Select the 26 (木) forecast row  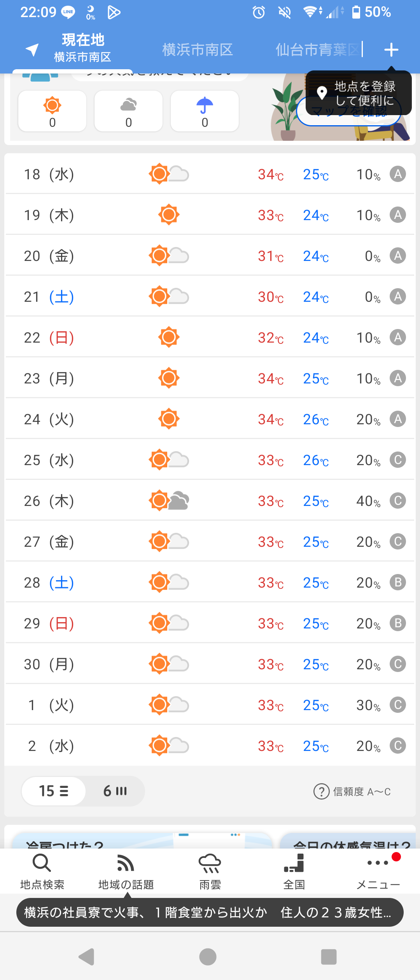[210, 500]
